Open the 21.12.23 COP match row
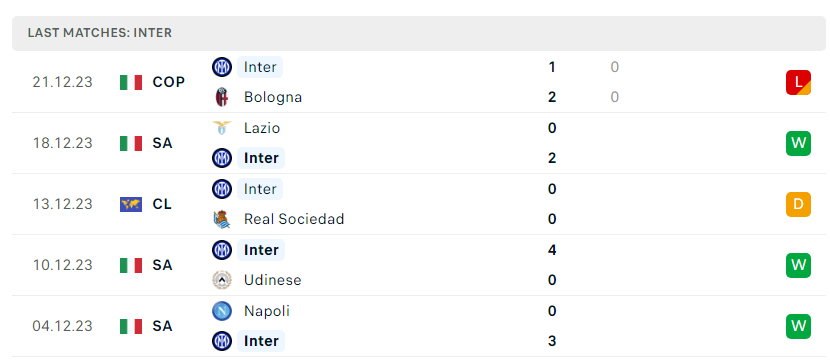Image resolution: width=830 pixels, height=361 pixels. (418, 82)
